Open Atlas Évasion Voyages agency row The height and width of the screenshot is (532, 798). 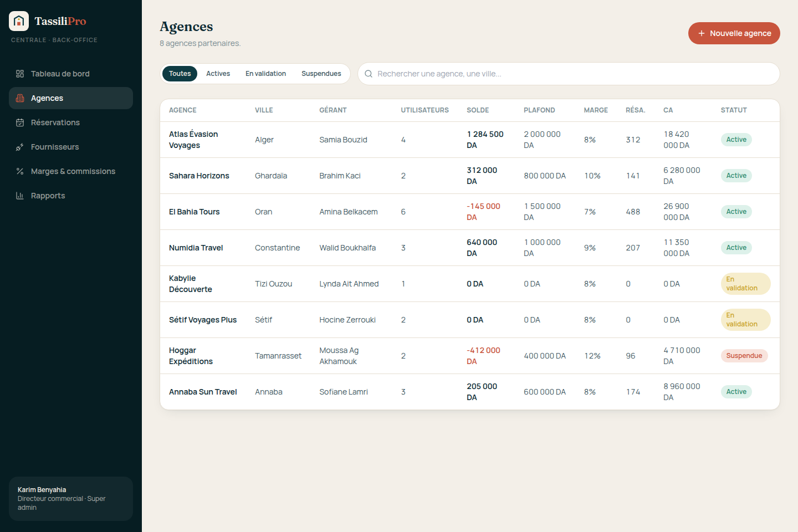[470, 140]
